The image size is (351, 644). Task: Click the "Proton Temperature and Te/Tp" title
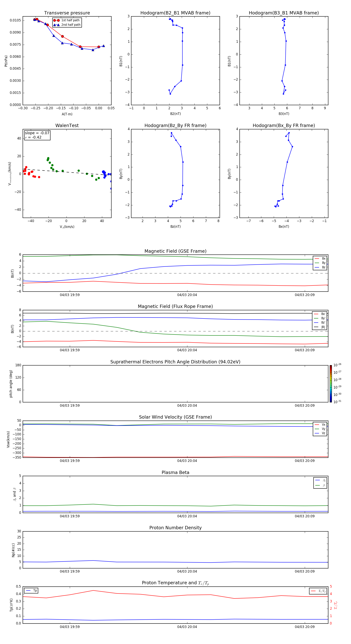(175, 583)
